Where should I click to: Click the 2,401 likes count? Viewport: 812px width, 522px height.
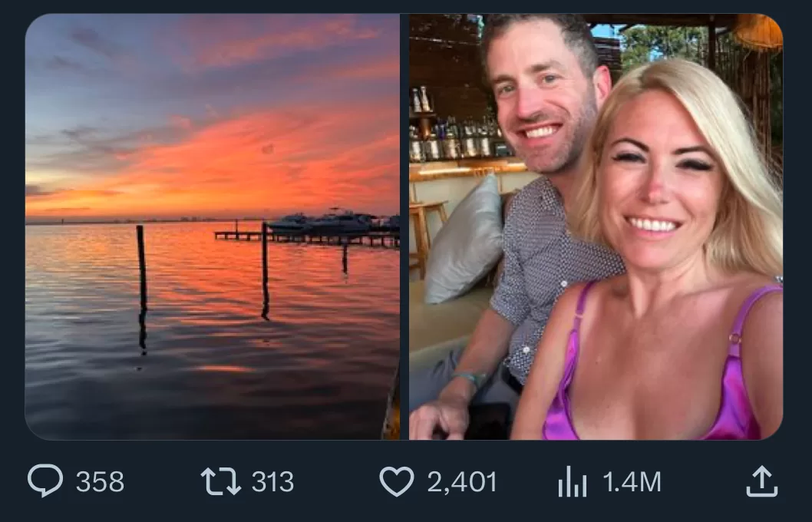click(x=462, y=482)
